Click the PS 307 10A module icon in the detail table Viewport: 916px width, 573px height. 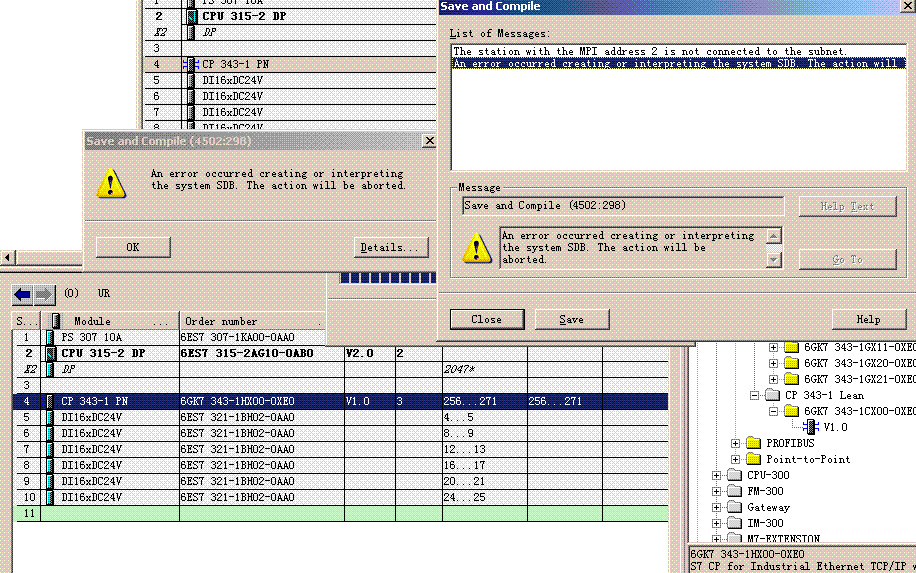click(50, 337)
